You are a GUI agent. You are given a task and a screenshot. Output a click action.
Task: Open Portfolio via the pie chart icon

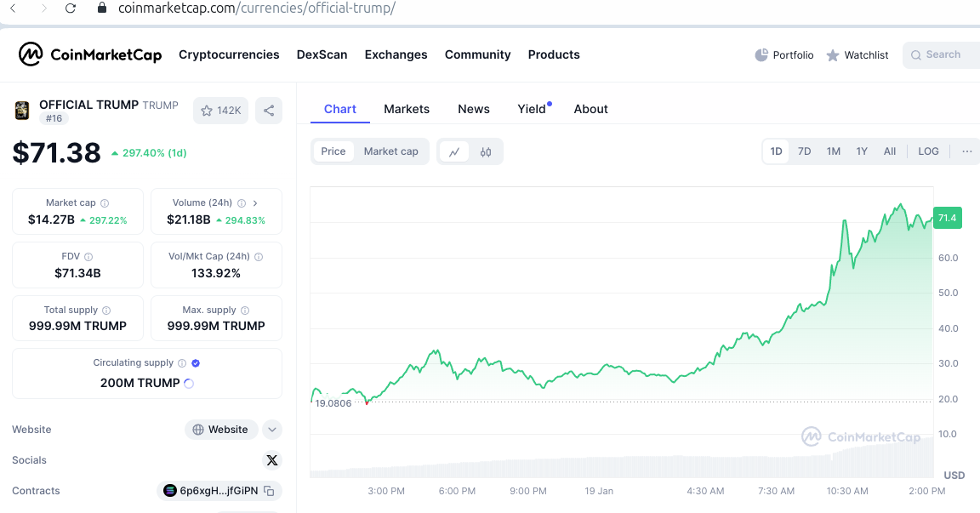point(761,55)
